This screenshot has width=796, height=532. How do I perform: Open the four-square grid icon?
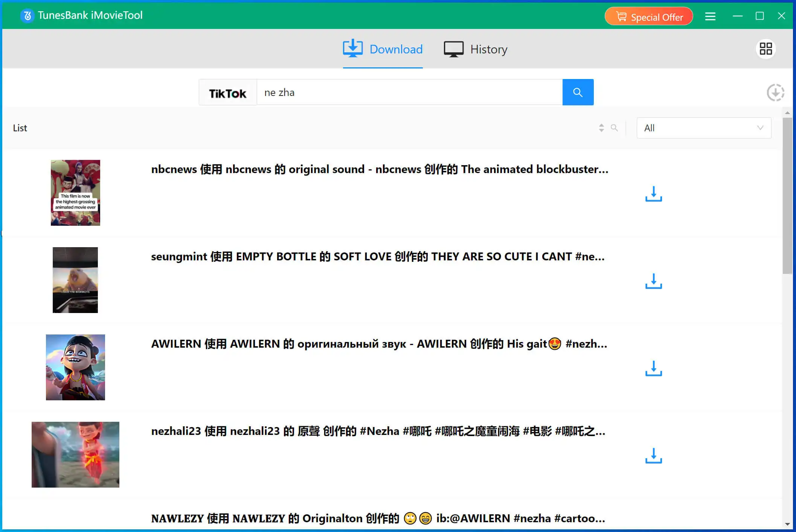(x=766, y=49)
